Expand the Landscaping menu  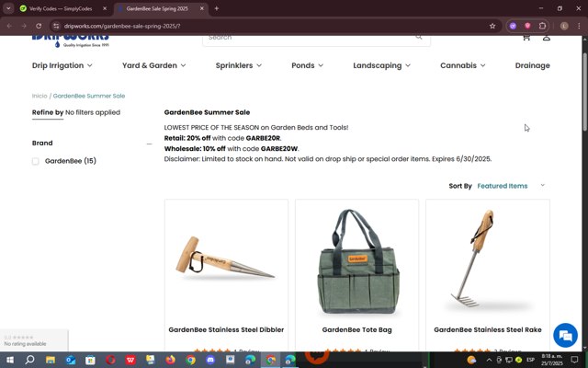coord(382,65)
